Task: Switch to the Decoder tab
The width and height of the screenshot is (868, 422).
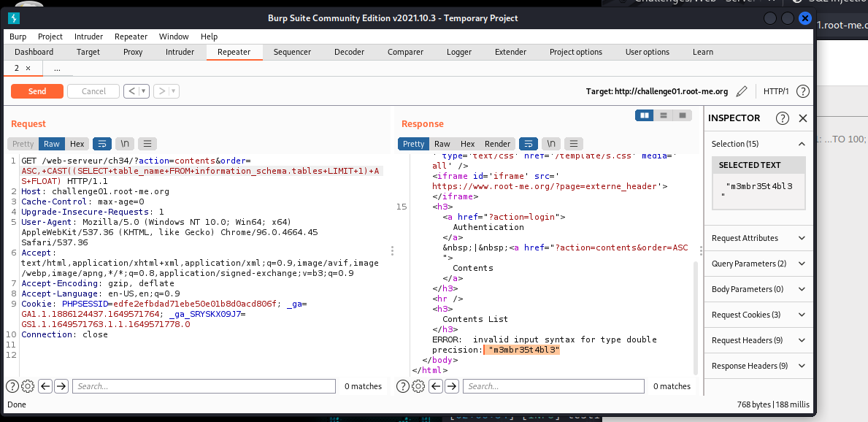Action: [x=349, y=52]
